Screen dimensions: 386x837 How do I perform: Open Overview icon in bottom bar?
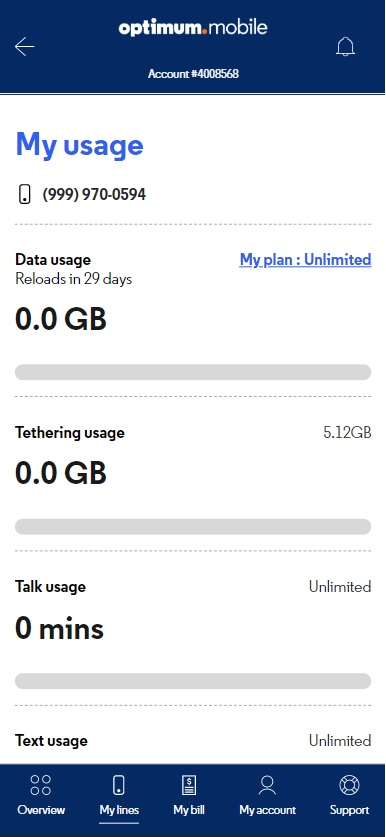(41, 785)
